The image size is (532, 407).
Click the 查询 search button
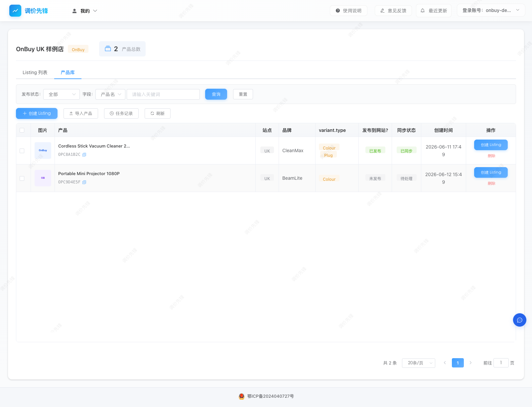216,94
